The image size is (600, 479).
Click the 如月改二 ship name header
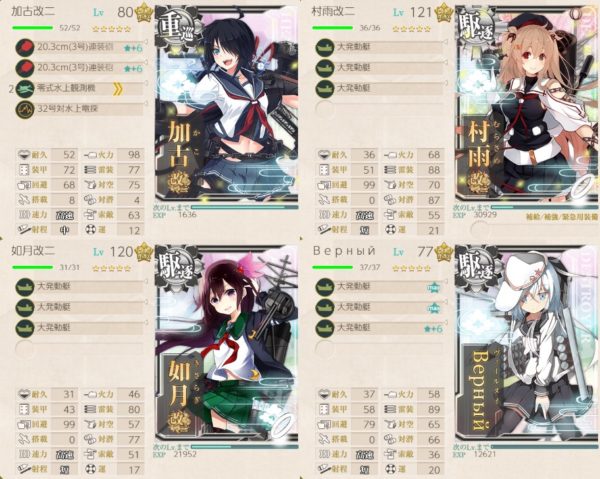(x=33, y=251)
